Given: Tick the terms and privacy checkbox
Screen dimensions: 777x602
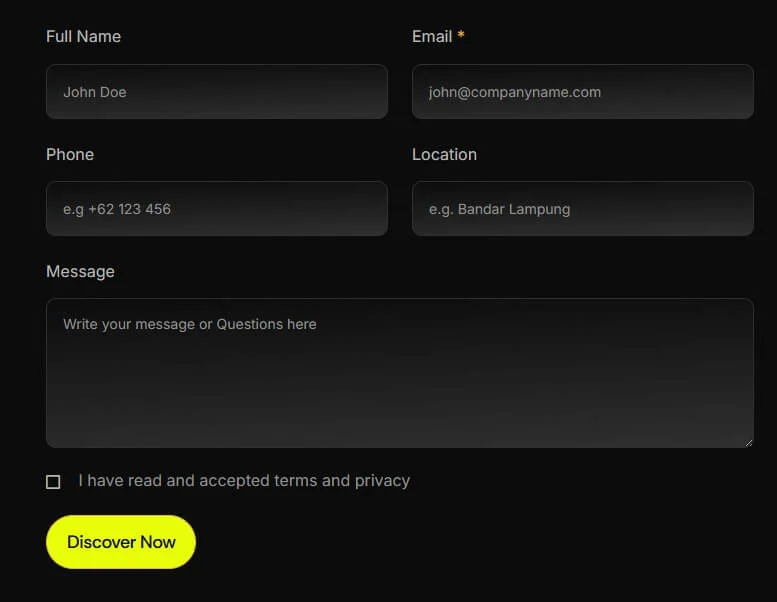Looking at the screenshot, I should (x=53, y=482).
